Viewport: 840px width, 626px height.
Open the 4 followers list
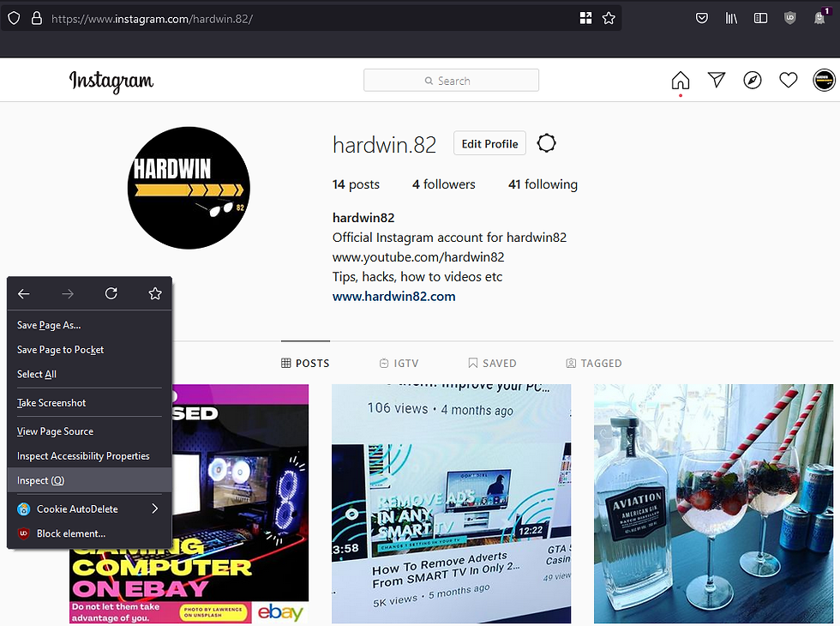(x=444, y=184)
